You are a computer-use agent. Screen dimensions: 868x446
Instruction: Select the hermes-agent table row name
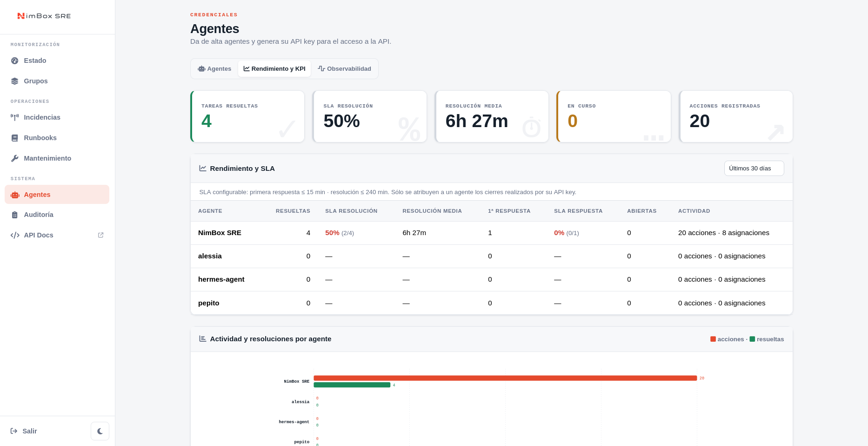(x=221, y=279)
